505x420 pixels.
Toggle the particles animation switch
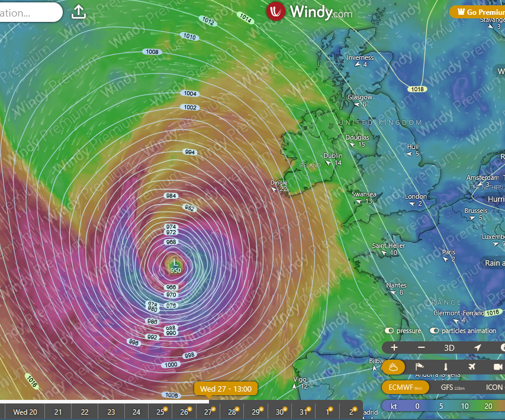click(x=435, y=331)
